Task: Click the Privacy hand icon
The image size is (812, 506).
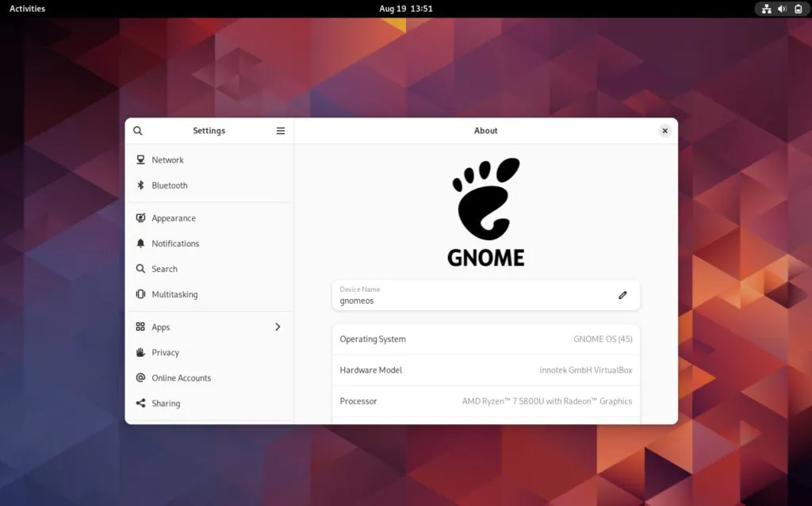Action: pos(140,352)
